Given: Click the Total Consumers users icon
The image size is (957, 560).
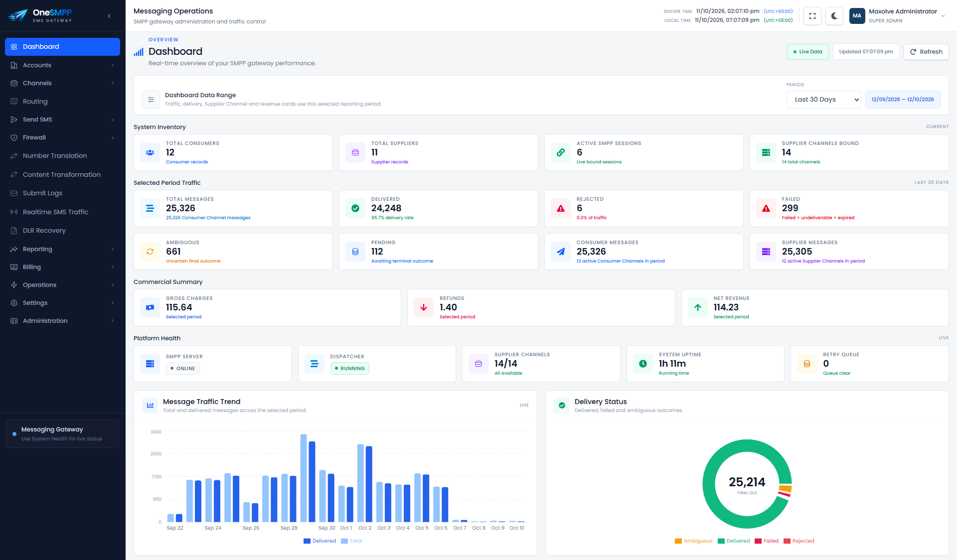Looking at the screenshot, I should (150, 152).
